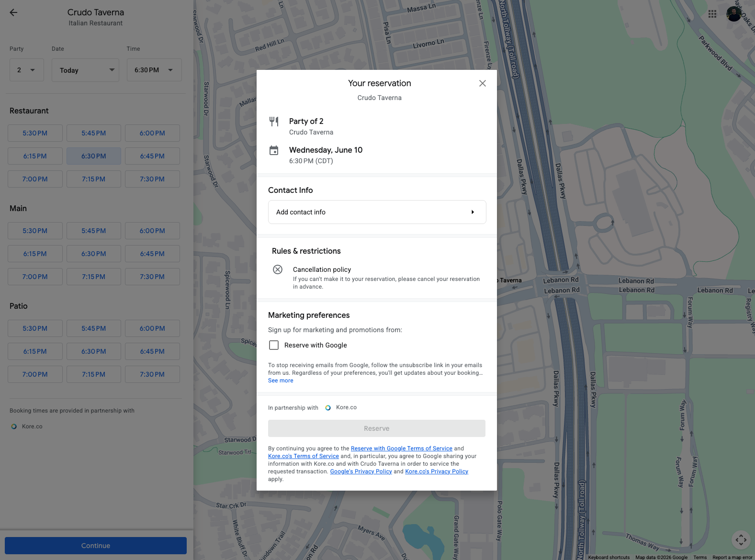This screenshot has width=755, height=560.
Task: Select Main 5:30 PM time slot
Action: coord(35,231)
